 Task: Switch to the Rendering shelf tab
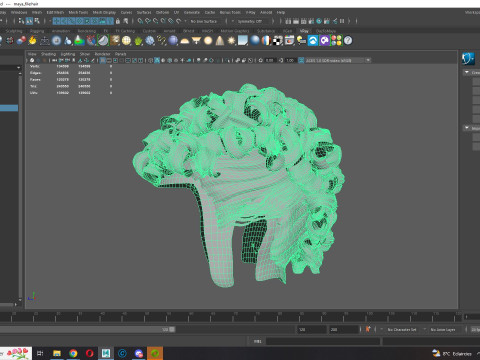click(87, 31)
